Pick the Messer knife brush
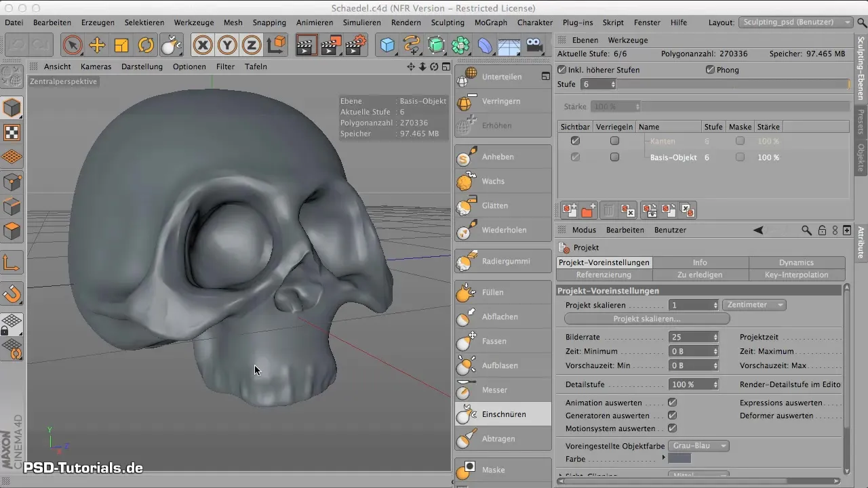This screenshot has width=868, height=488. click(x=503, y=390)
